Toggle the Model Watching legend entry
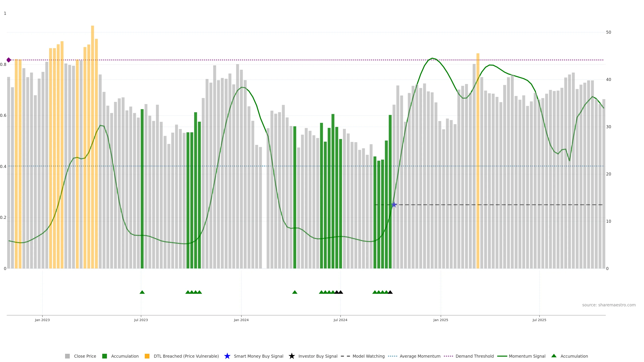The width and height of the screenshot is (644, 362). pyautogui.click(x=368, y=356)
